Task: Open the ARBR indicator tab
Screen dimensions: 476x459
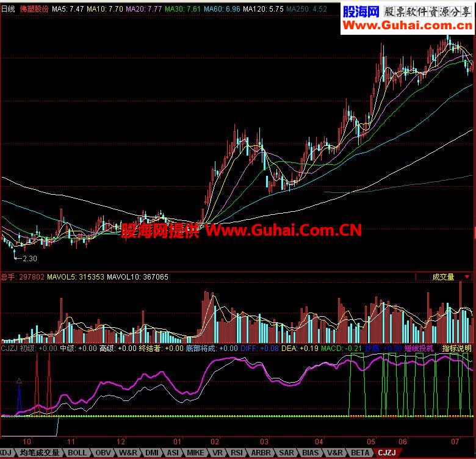Action: click(261, 453)
